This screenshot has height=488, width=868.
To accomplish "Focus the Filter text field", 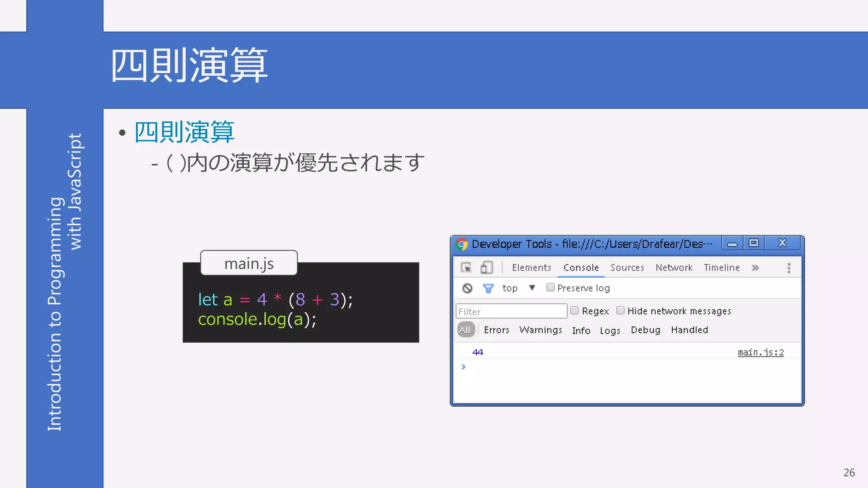I will (512, 311).
